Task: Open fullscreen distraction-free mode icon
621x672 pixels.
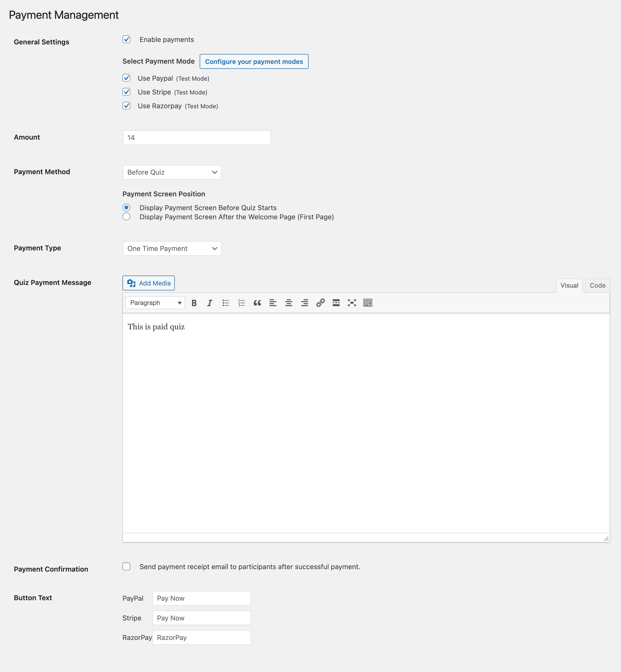Action: point(352,303)
